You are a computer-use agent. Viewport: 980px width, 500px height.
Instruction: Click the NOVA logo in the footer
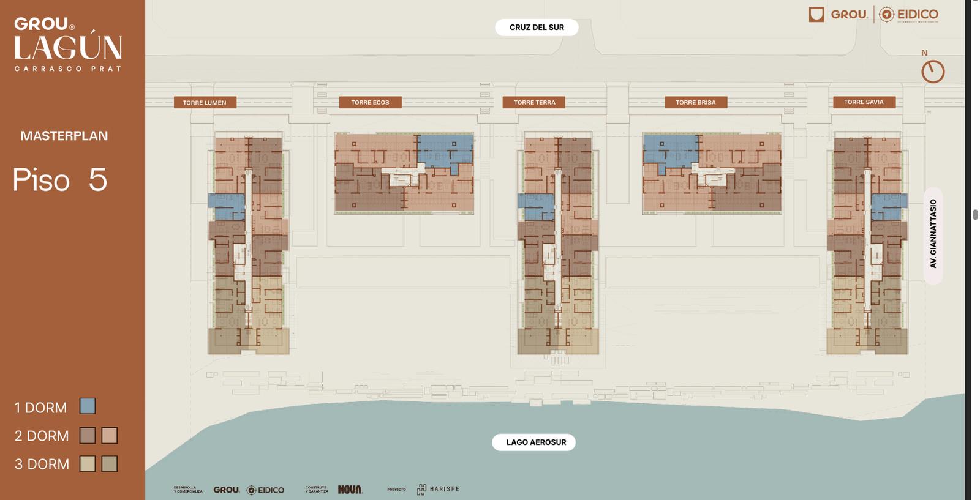coord(350,490)
